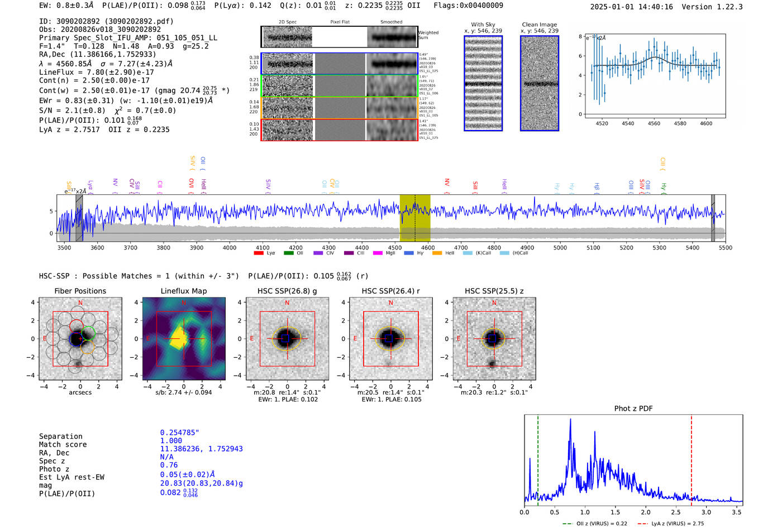Click the yellow highlighted line region in spectrum
The height and width of the screenshot is (532, 782).
tap(415, 218)
